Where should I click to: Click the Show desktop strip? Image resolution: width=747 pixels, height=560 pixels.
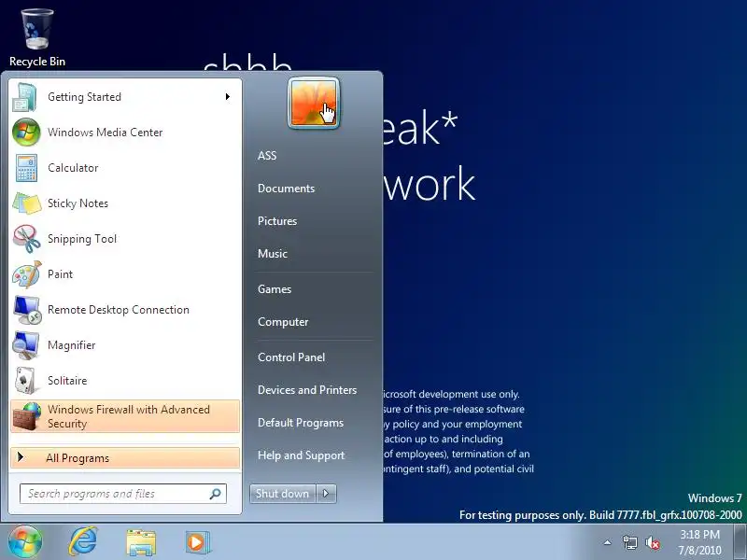(x=740, y=541)
